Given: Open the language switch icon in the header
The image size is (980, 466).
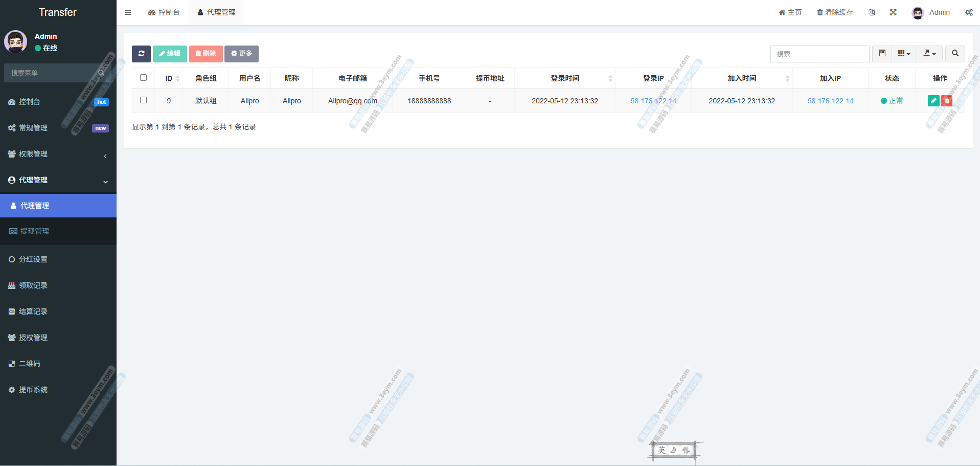Looking at the screenshot, I should tap(872, 12).
